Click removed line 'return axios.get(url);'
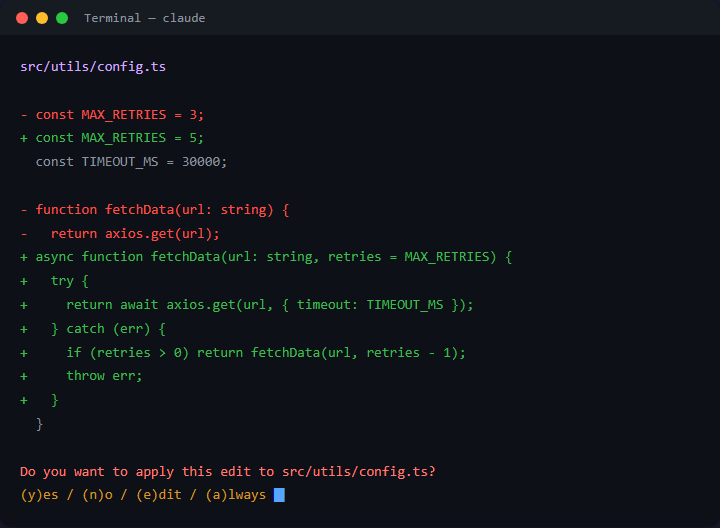This screenshot has width=720, height=528. click(x=120, y=234)
